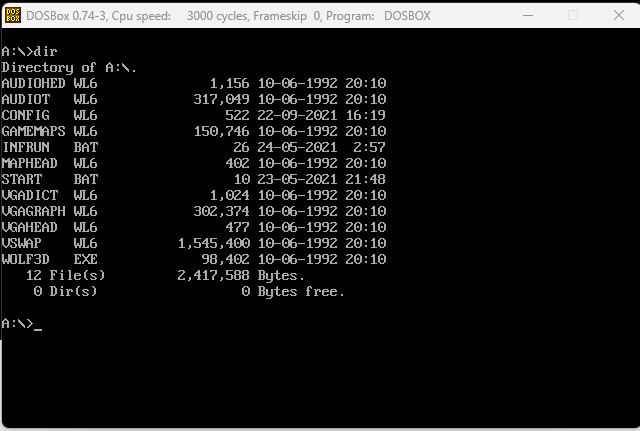Click the disabled maximize button
Viewport: 640px width, 431px height.
click(573, 16)
